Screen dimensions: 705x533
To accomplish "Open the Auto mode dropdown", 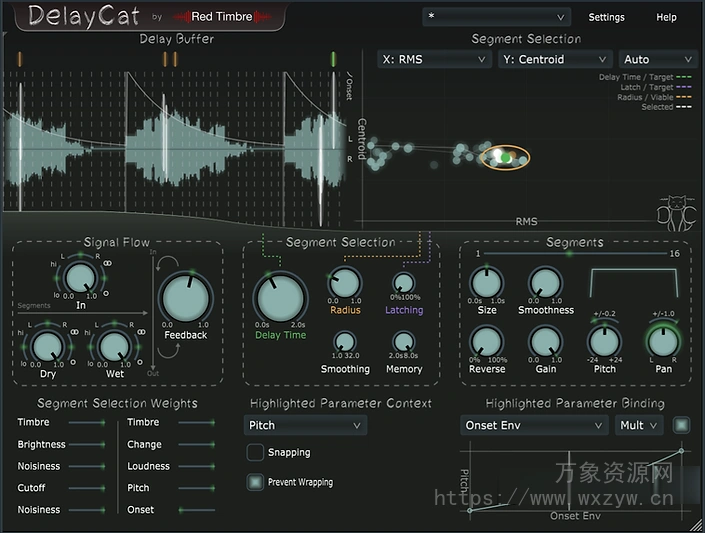I will 657,60.
